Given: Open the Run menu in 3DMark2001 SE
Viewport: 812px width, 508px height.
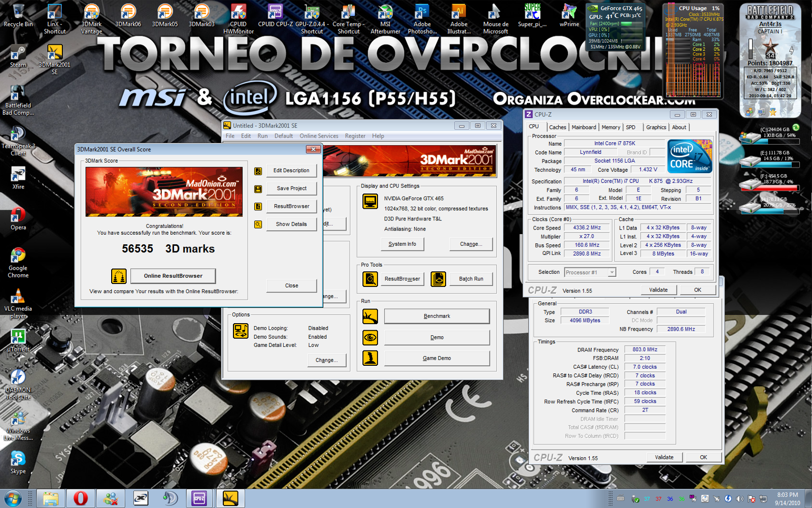Looking at the screenshot, I should 262,136.
